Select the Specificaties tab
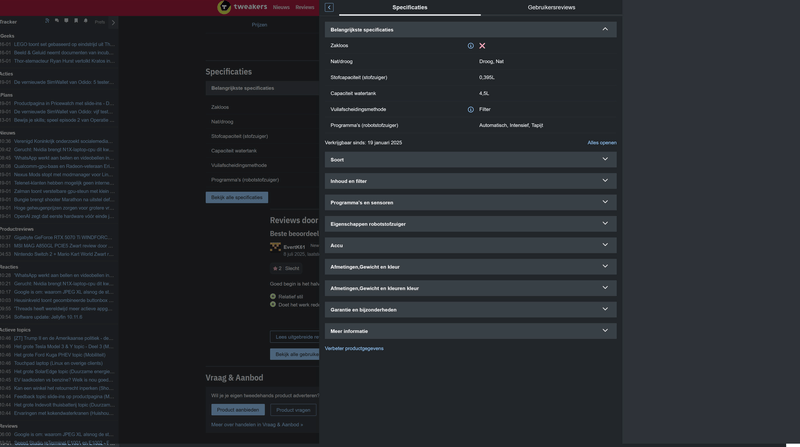 click(x=410, y=8)
